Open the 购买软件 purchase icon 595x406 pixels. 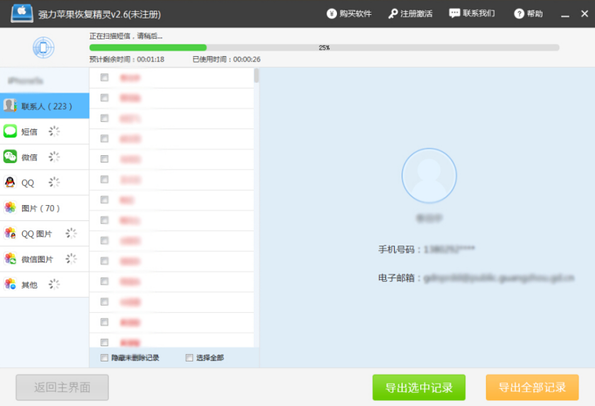[x=331, y=14]
